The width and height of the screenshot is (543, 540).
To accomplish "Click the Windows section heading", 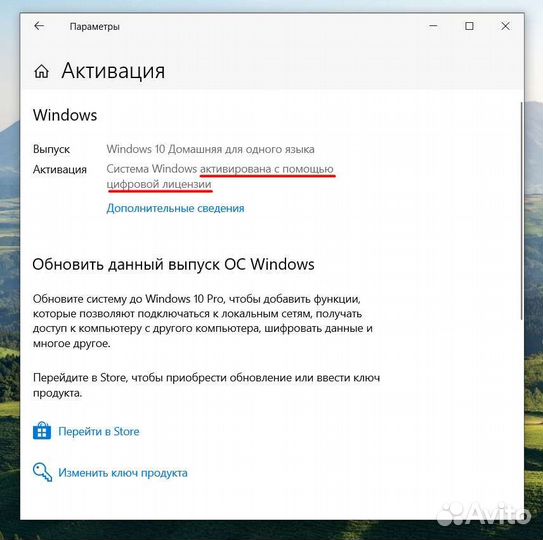I will click(x=65, y=115).
